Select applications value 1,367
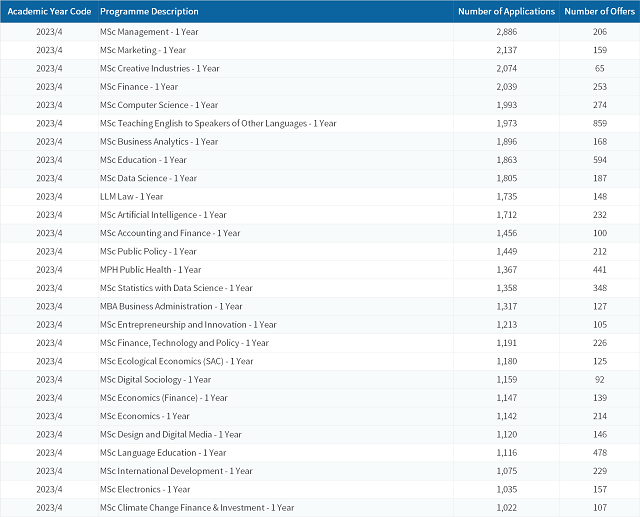640x517 pixels. tap(507, 270)
